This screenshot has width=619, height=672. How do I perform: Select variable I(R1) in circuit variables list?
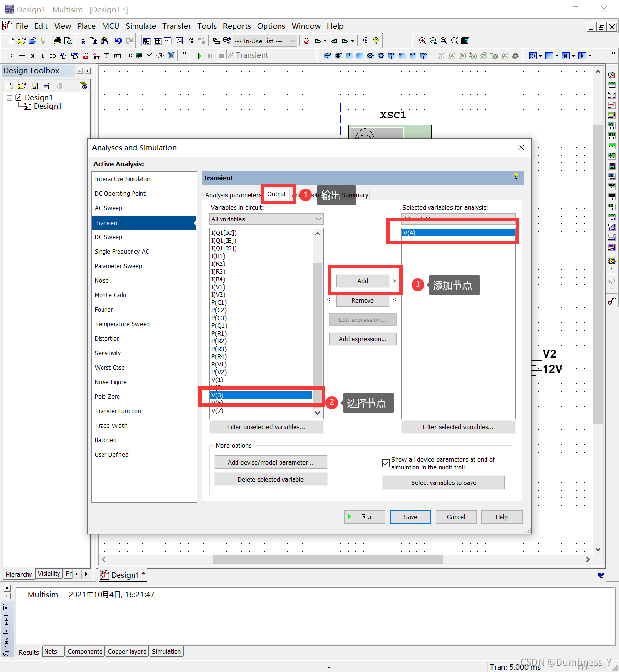click(x=261, y=256)
